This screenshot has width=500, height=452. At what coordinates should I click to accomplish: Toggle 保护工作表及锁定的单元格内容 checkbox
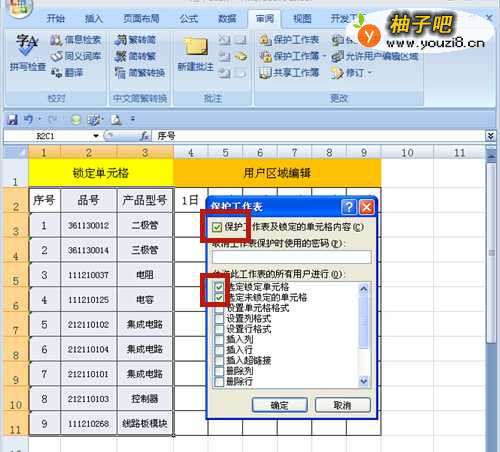(x=217, y=227)
